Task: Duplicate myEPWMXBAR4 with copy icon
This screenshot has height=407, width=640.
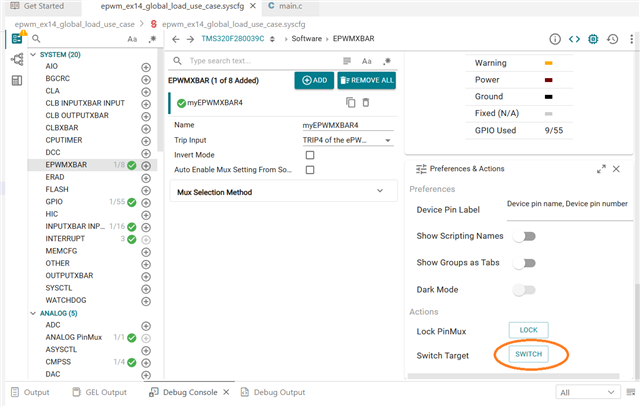Action: tap(351, 102)
